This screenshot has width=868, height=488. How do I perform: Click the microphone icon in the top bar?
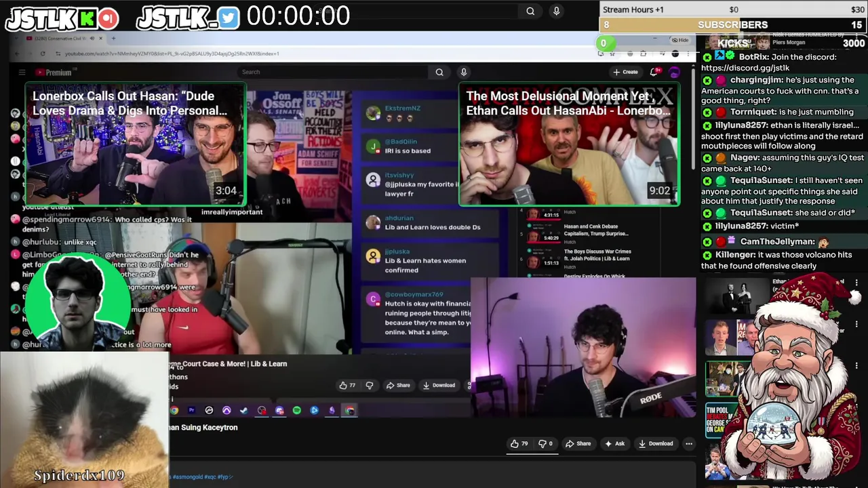coord(556,11)
